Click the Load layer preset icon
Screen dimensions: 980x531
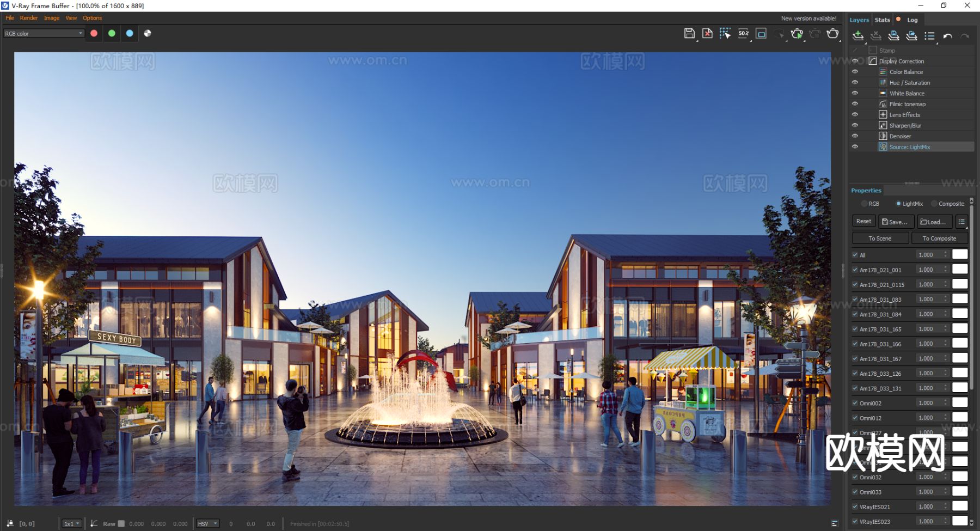pyautogui.click(x=911, y=36)
